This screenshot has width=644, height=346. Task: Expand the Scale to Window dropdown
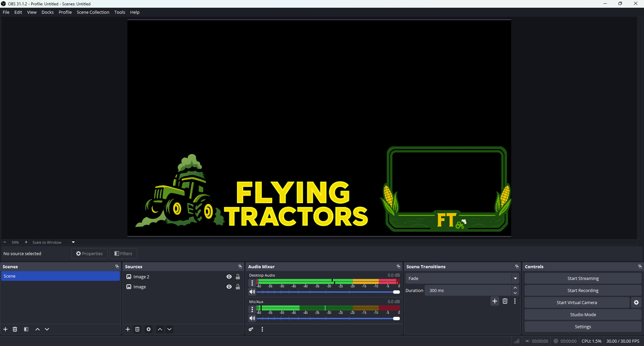point(73,242)
